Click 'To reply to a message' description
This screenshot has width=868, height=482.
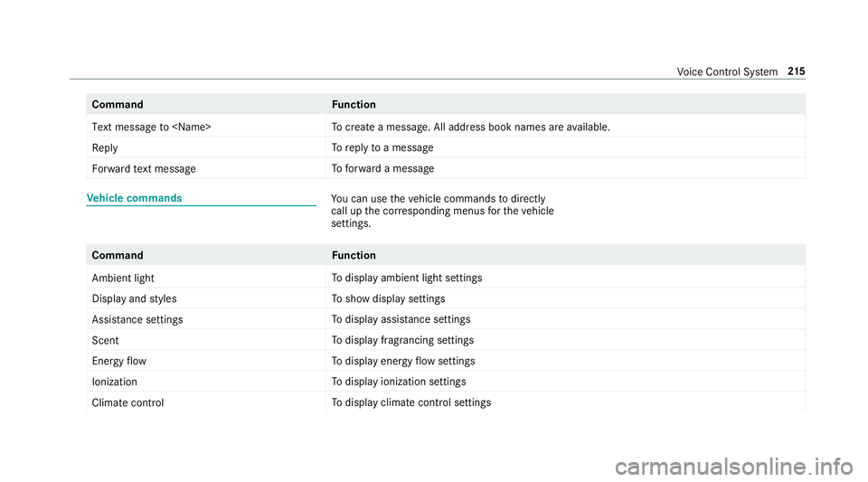[382, 147]
